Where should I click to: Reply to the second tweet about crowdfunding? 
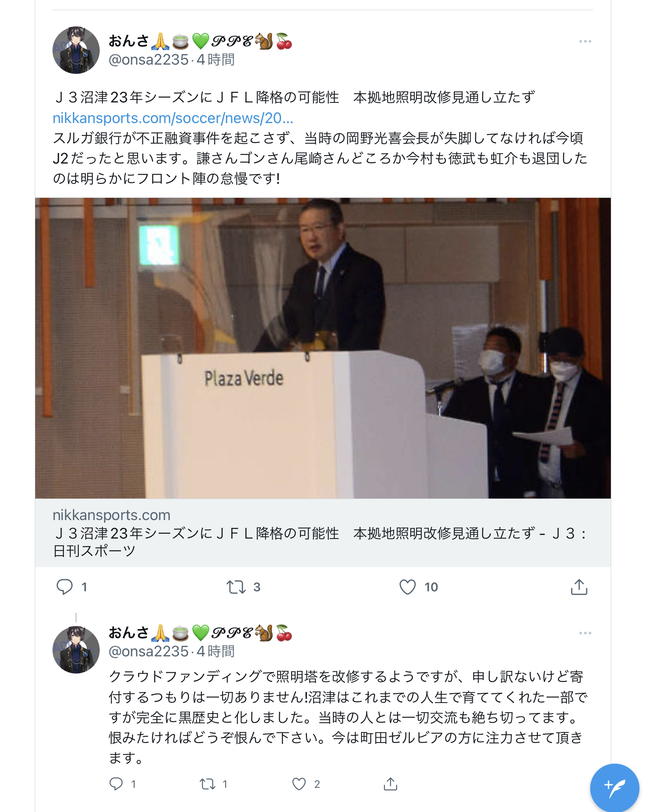[x=116, y=784]
